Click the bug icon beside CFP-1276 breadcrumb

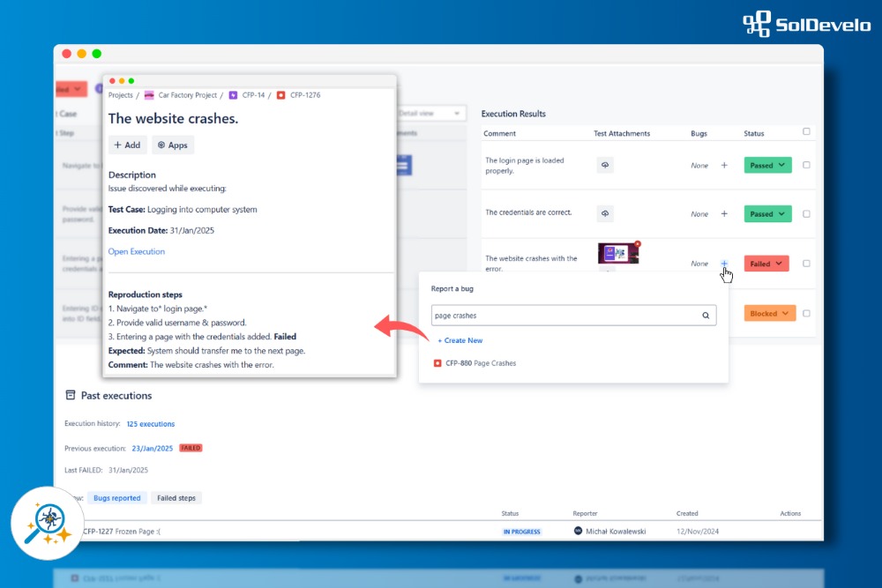tap(280, 95)
